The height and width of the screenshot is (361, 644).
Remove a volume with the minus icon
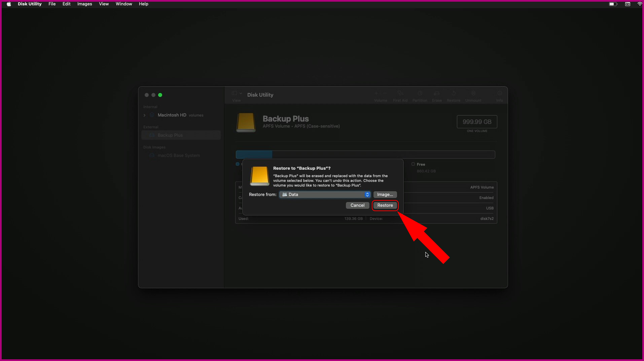point(385,93)
